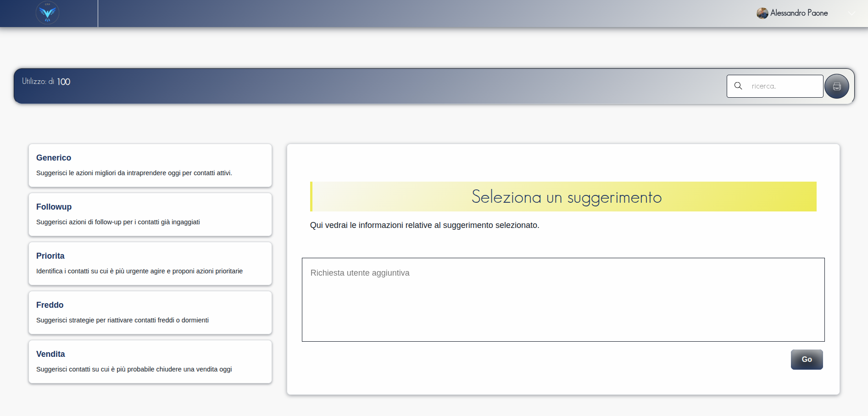Click the magnifying glass search icon
Screen dimensions: 868x416
point(738,86)
